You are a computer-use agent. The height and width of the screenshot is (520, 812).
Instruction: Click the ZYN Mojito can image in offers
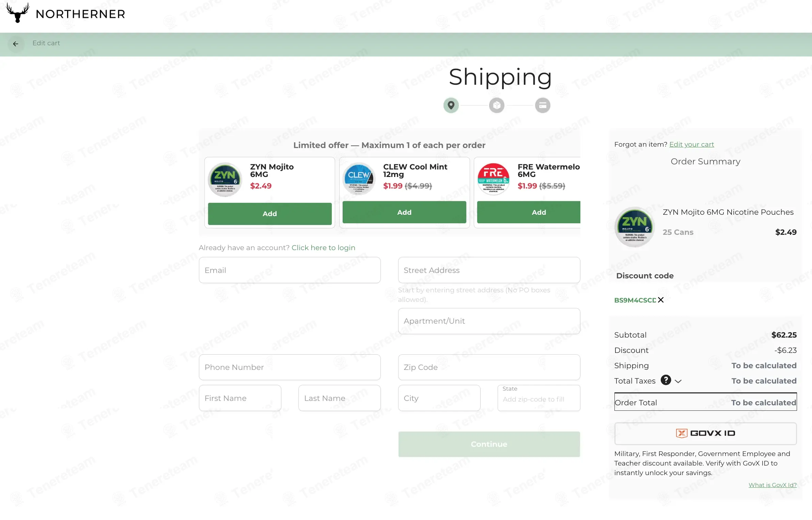[x=225, y=179]
